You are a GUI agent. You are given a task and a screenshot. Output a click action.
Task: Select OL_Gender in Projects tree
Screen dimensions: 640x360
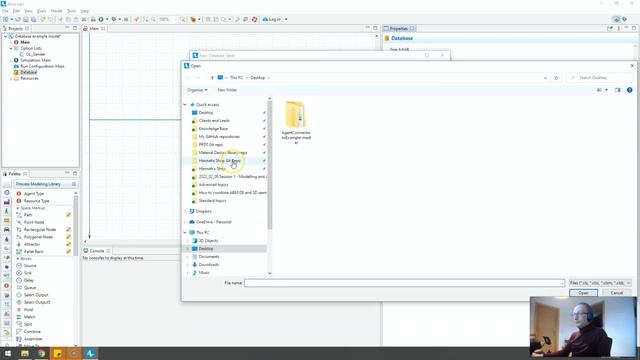(36, 54)
